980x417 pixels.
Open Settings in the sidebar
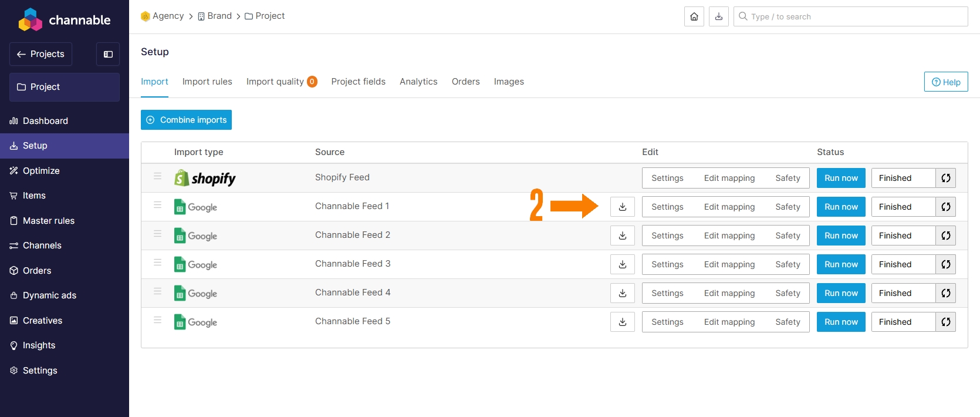tap(65, 371)
